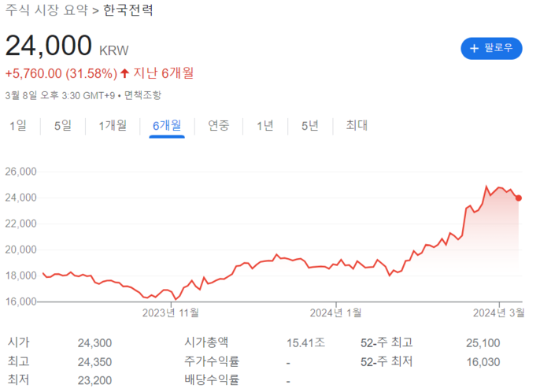The image size is (551, 392).
Task: Click the 팔로우 follow button
Action: tap(491, 48)
